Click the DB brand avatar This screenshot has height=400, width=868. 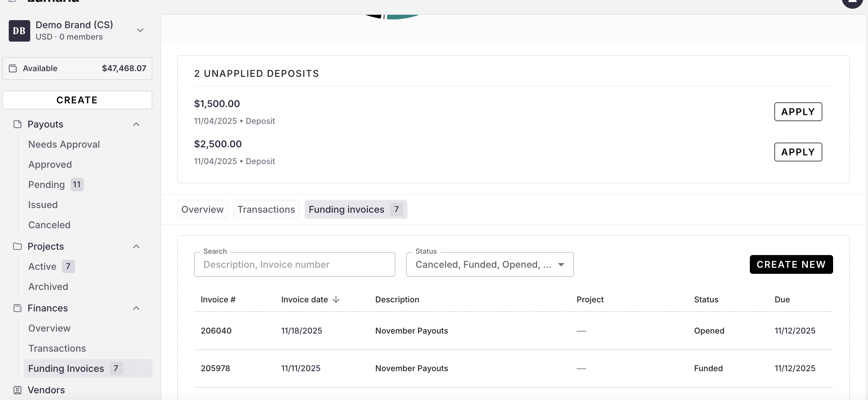click(19, 31)
